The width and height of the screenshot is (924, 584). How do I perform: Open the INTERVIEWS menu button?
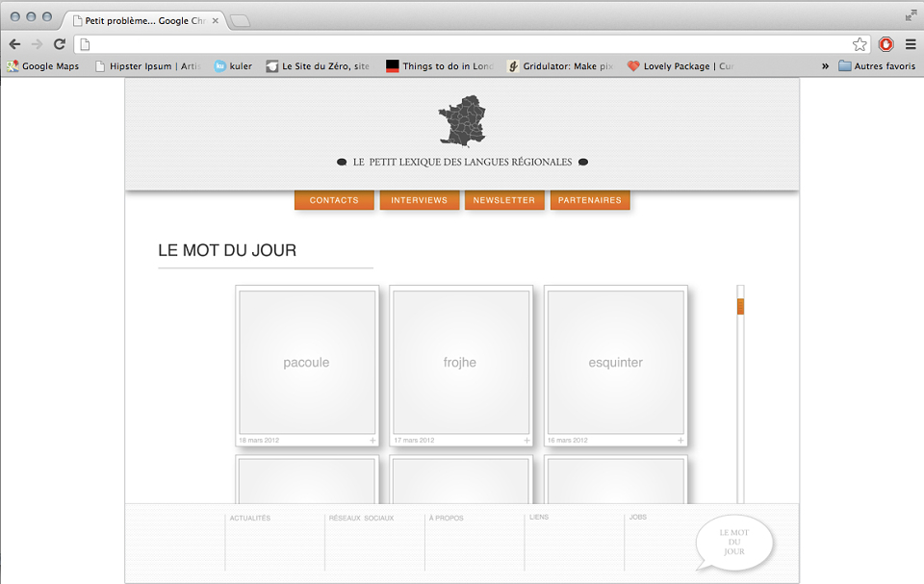point(419,200)
